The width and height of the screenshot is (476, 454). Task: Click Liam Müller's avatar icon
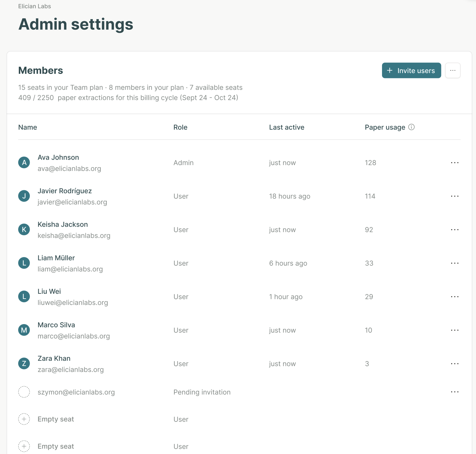tap(24, 263)
